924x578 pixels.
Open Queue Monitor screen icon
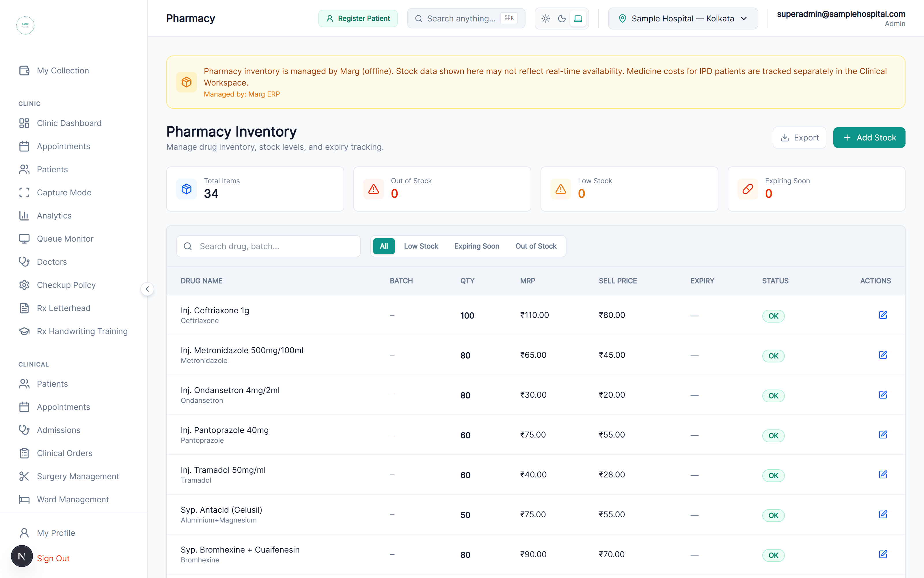coord(24,238)
